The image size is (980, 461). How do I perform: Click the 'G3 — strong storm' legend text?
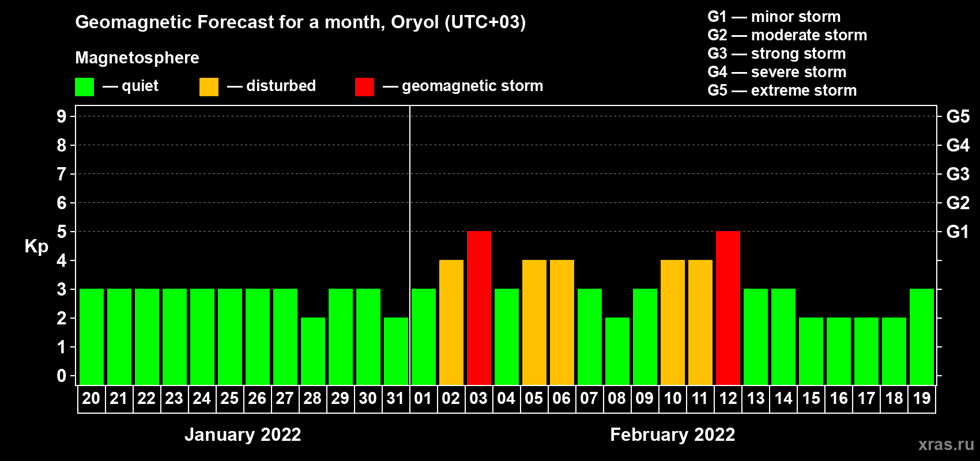(x=777, y=54)
